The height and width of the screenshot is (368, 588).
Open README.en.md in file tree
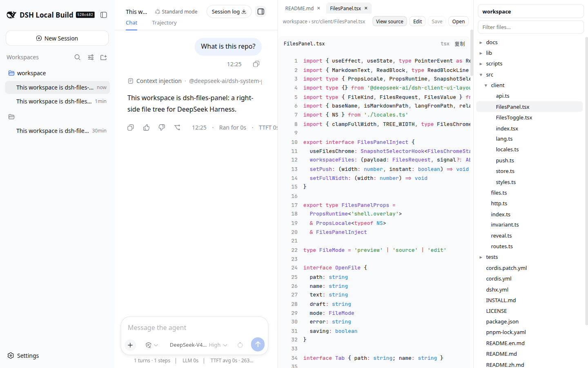pos(529,343)
